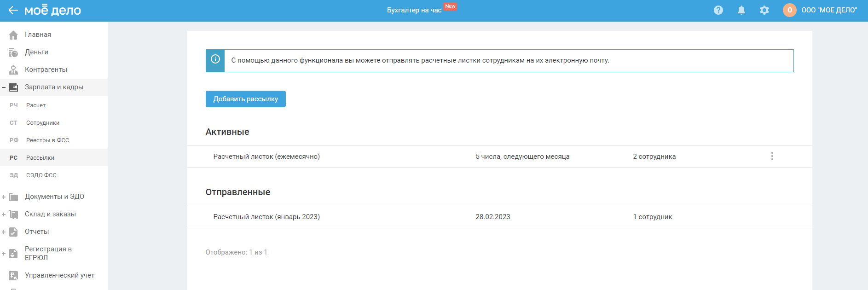This screenshot has width=868, height=290.
Task: Open ООО "МОЕ ДЕЛО" account menu
Action: pyautogui.click(x=829, y=10)
